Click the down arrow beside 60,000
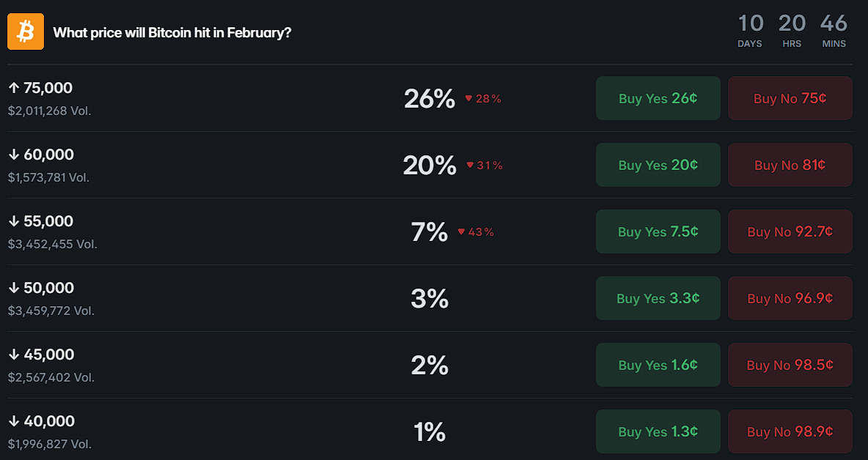The height and width of the screenshot is (460, 868). tap(13, 154)
